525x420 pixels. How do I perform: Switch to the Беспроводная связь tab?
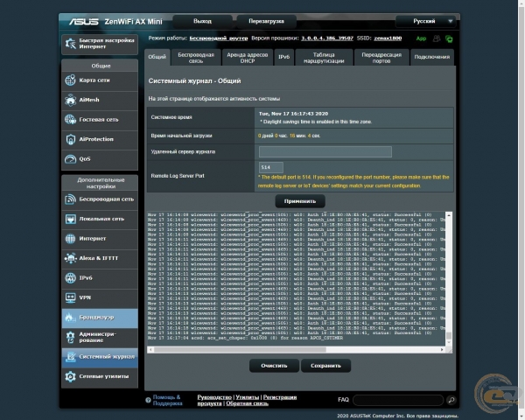pyautogui.click(x=196, y=58)
